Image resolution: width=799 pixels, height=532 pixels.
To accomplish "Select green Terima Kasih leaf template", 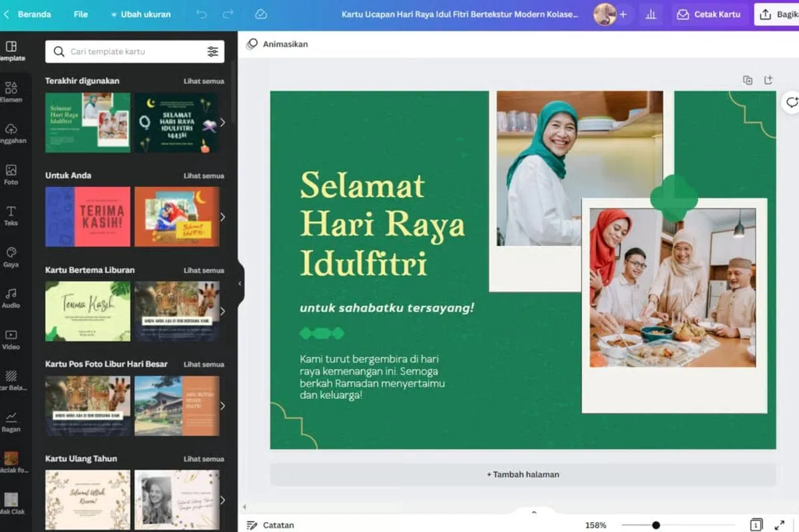I will coord(87,311).
